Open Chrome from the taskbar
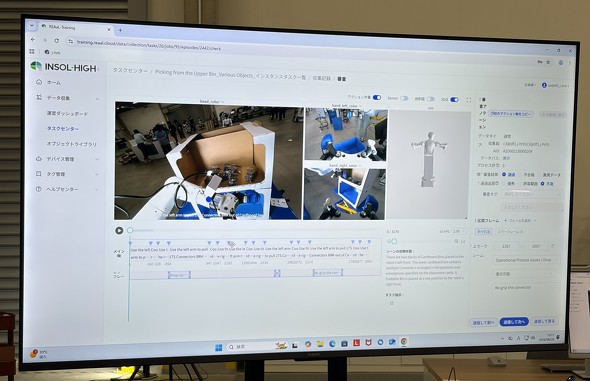The image size is (590, 381). [404, 342]
